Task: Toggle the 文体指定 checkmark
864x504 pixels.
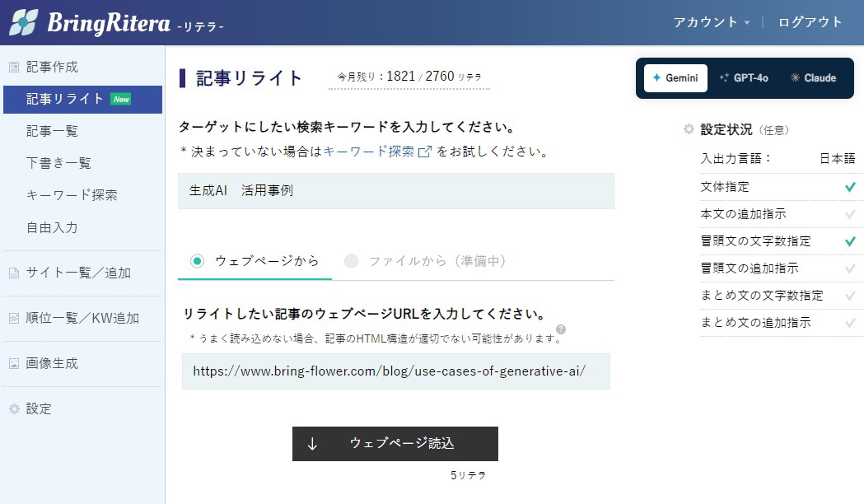Action: 850,187
